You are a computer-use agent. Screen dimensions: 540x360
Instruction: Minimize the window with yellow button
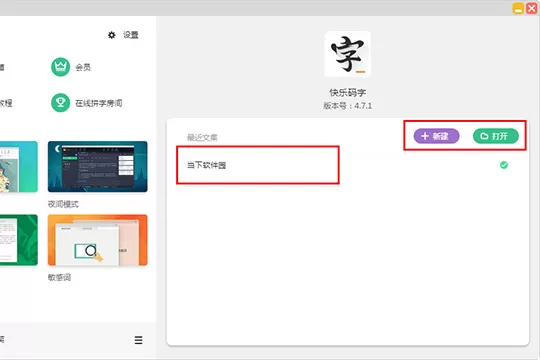point(518,8)
